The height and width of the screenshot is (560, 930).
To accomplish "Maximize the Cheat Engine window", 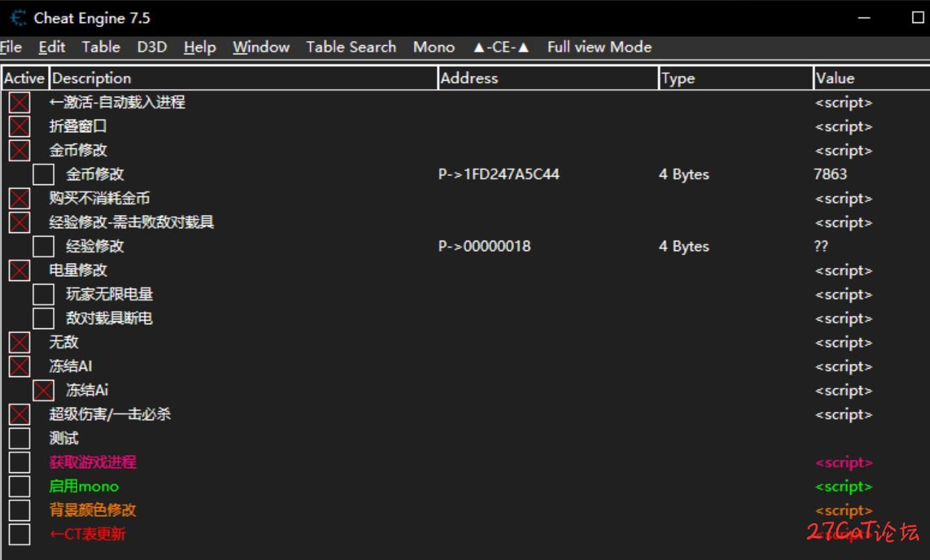I will point(917,18).
